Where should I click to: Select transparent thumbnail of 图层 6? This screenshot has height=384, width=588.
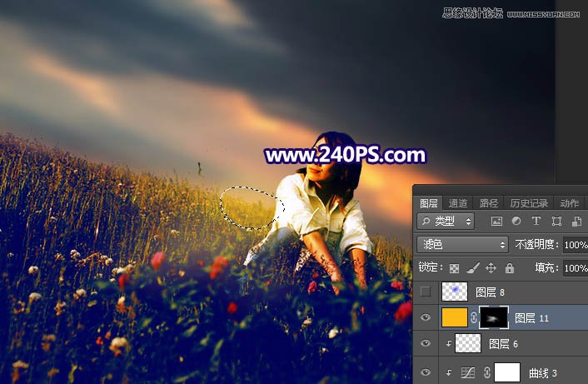[x=467, y=343]
